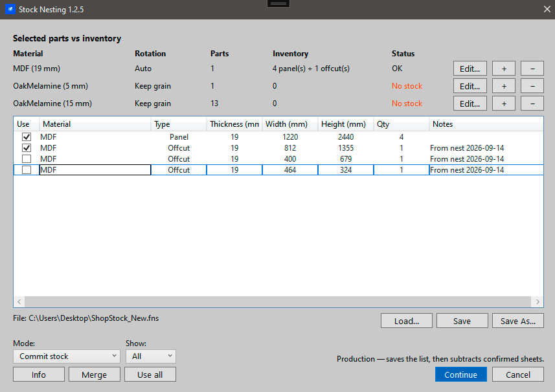Click the left scroll arrow of the table
The height and width of the screenshot is (392, 555).
point(19,301)
